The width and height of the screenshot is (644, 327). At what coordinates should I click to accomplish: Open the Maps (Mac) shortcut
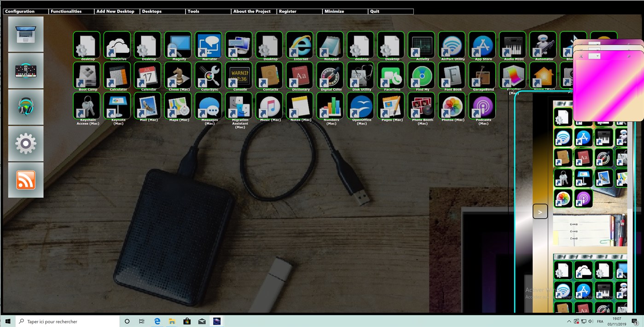(179, 105)
